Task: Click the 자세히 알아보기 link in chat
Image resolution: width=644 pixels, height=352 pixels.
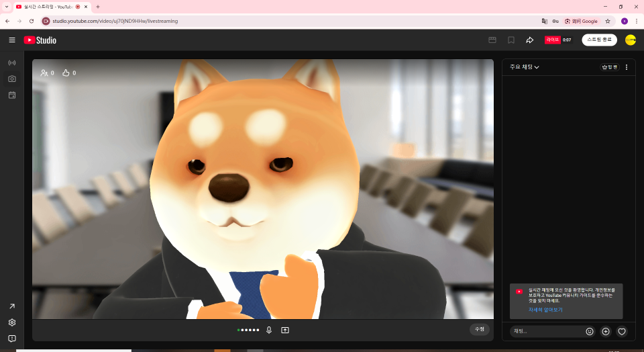Action: 545,310
